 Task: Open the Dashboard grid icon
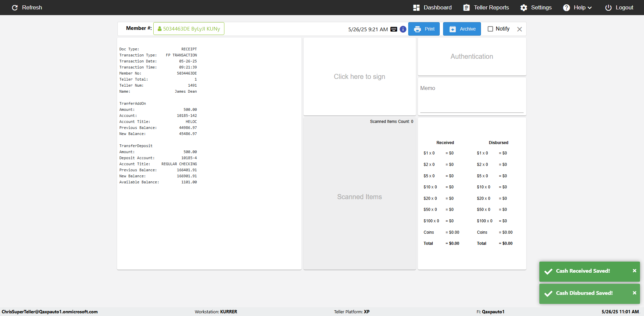point(416,7)
